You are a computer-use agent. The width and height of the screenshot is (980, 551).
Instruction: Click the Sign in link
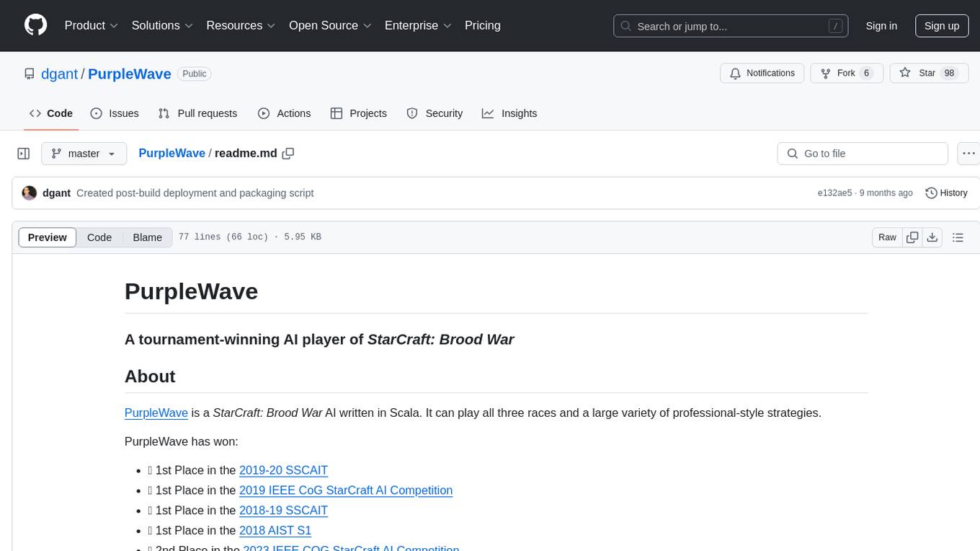pos(881,26)
